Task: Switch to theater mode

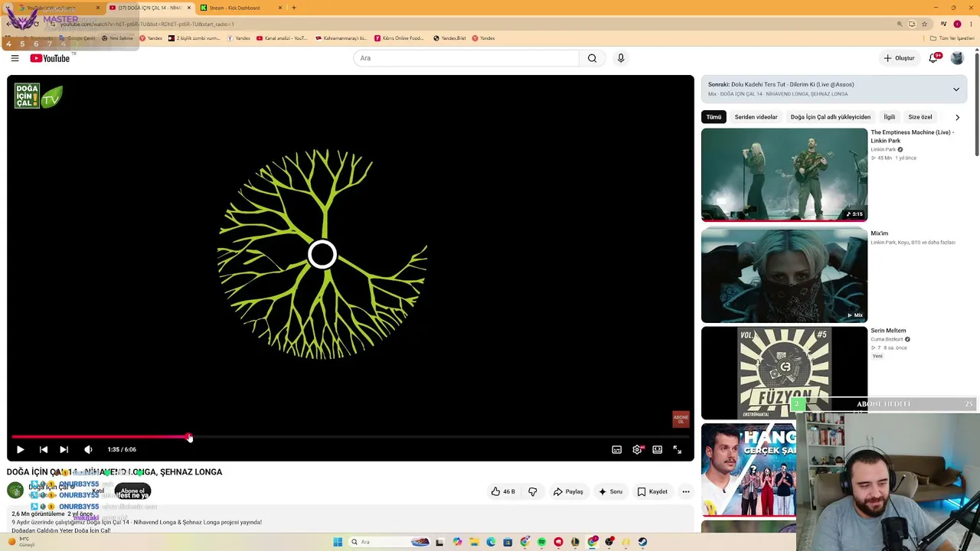Action: click(657, 449)
